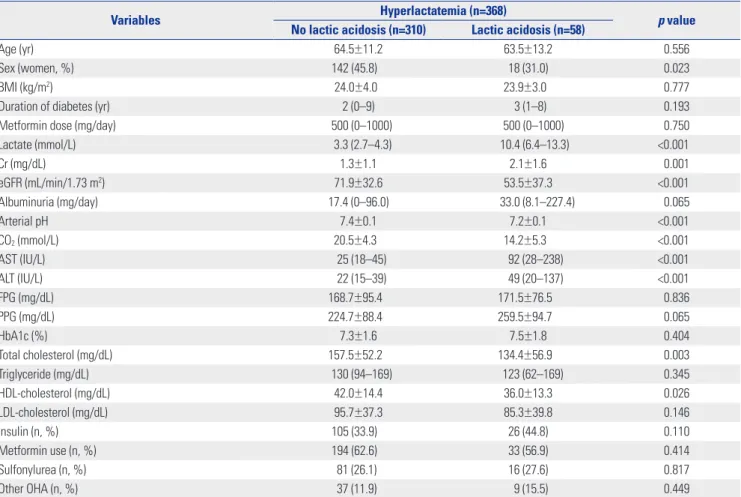This screenshot has width=741, height=497.
Task: Select the 'Total cholesterol (mg/dL)' label
Action: click(56, 355)
